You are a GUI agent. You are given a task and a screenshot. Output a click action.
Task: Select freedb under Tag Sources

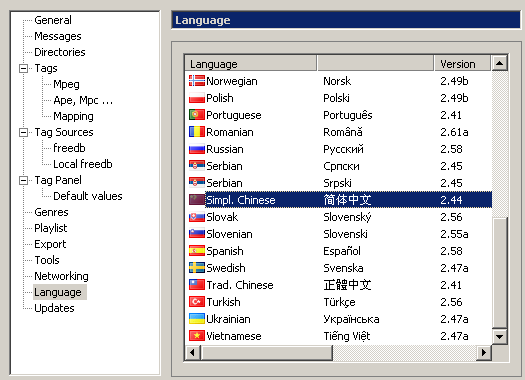(69, 148)
